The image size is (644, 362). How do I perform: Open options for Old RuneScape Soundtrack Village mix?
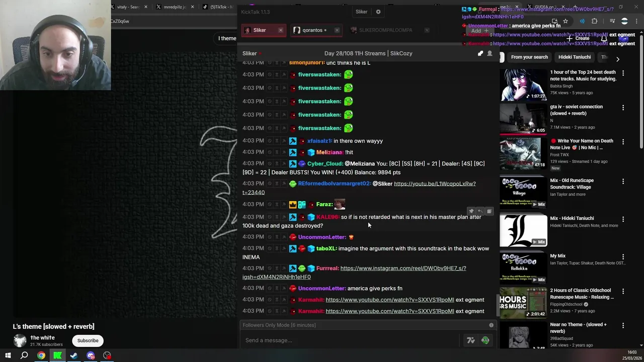[623, 181]
